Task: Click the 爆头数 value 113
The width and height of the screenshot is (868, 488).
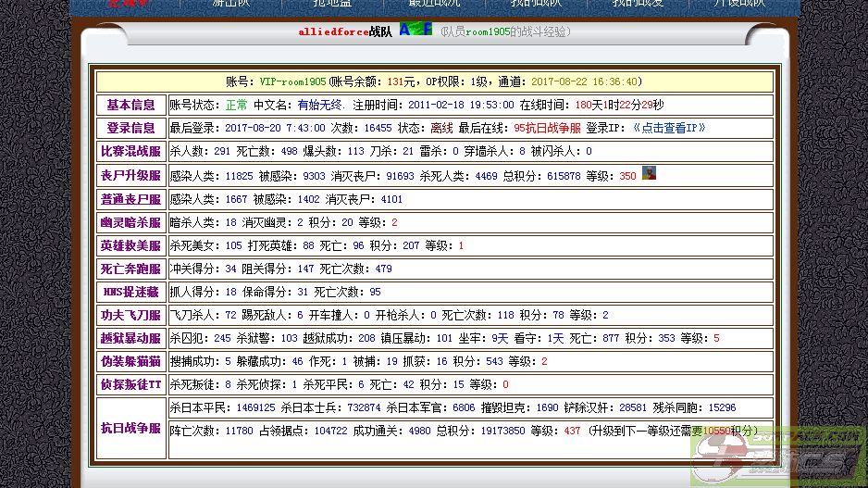Action: (356, 151)
